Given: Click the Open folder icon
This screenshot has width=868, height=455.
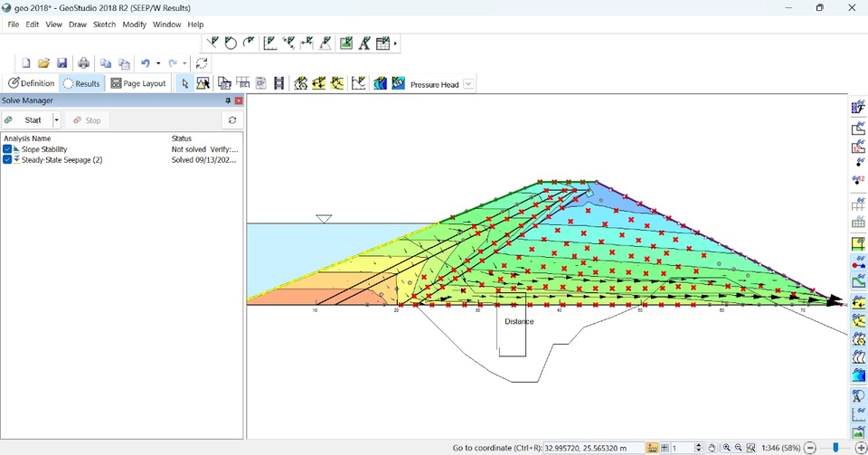Looking at the screenshot, I should coord(43,63).
